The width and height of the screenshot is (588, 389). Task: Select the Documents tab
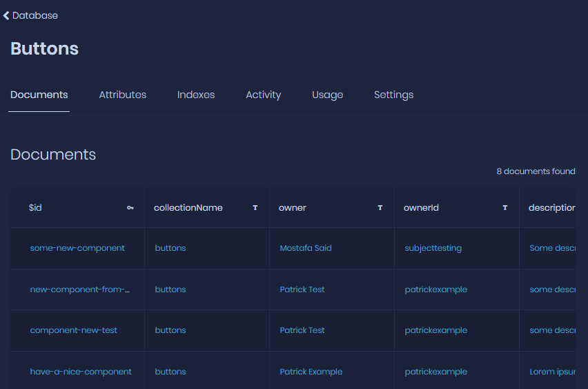(39, 95)
